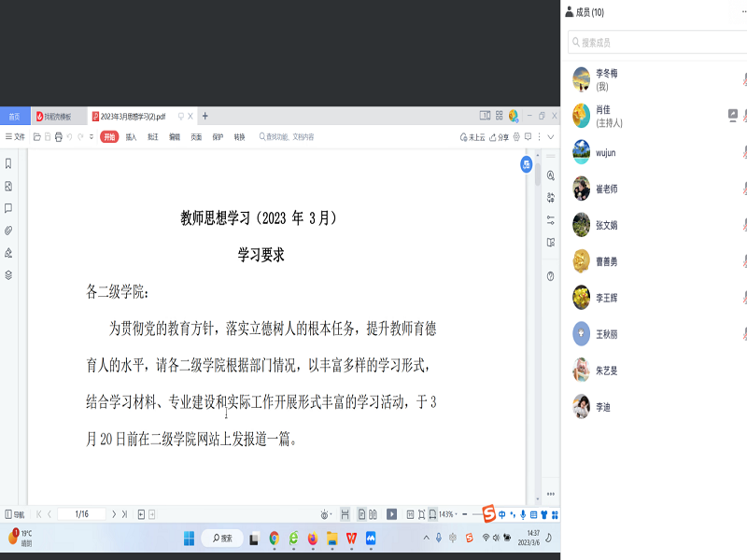The height and width of the screenshot is (560, 747).
Task: Switch to the 首页 home tab
Action: 14,117
